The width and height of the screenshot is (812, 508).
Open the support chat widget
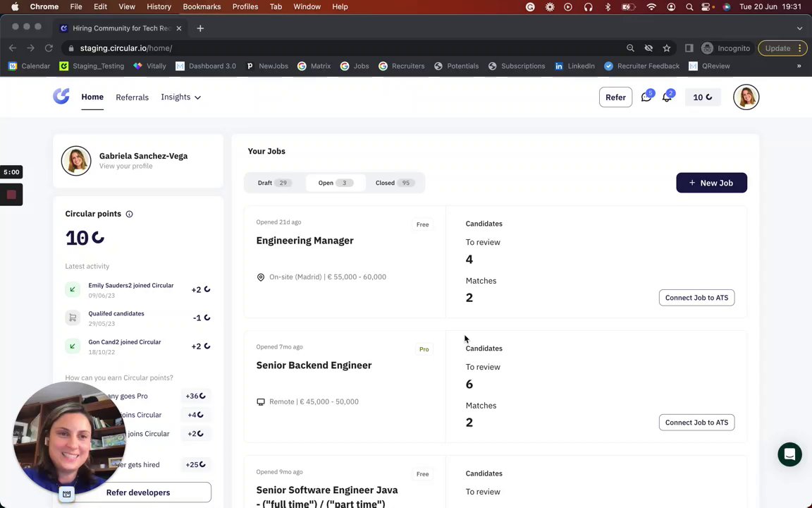click(789, 454)
